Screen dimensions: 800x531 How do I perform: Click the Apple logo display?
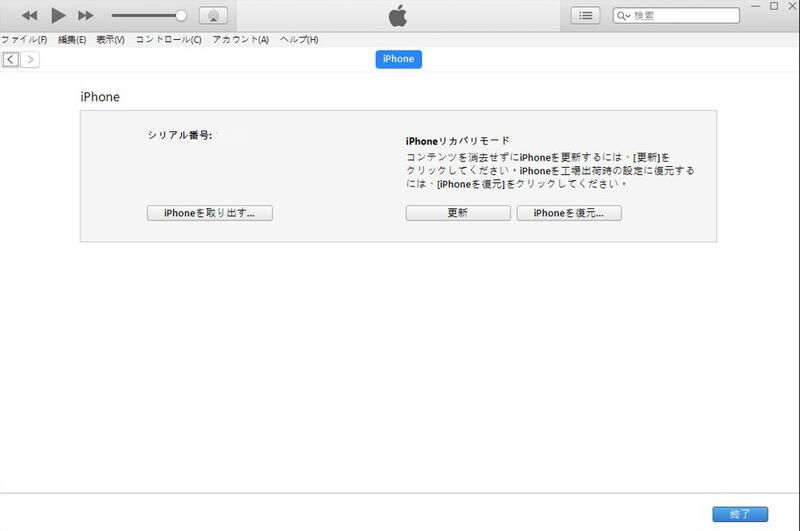click(x=398, y=16)
